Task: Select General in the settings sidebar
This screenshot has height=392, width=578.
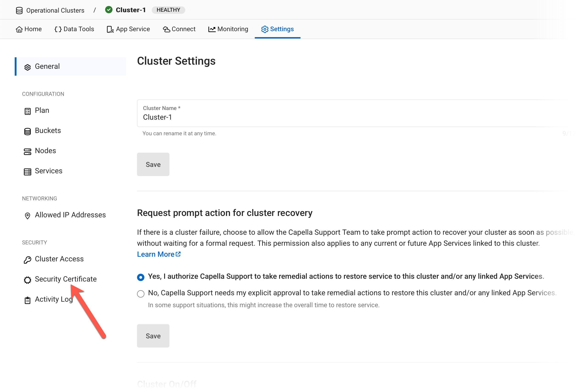Action: 47,66
